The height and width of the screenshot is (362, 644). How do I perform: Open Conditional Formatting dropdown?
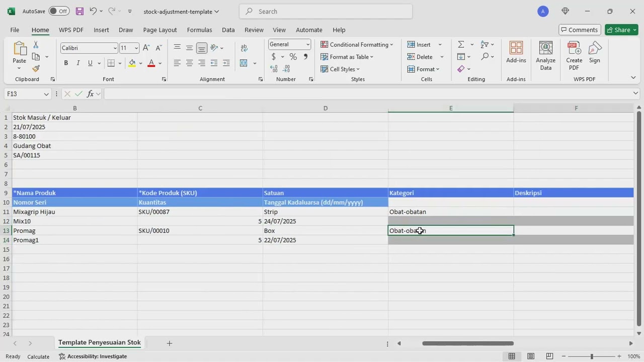(x=357, y=44)
